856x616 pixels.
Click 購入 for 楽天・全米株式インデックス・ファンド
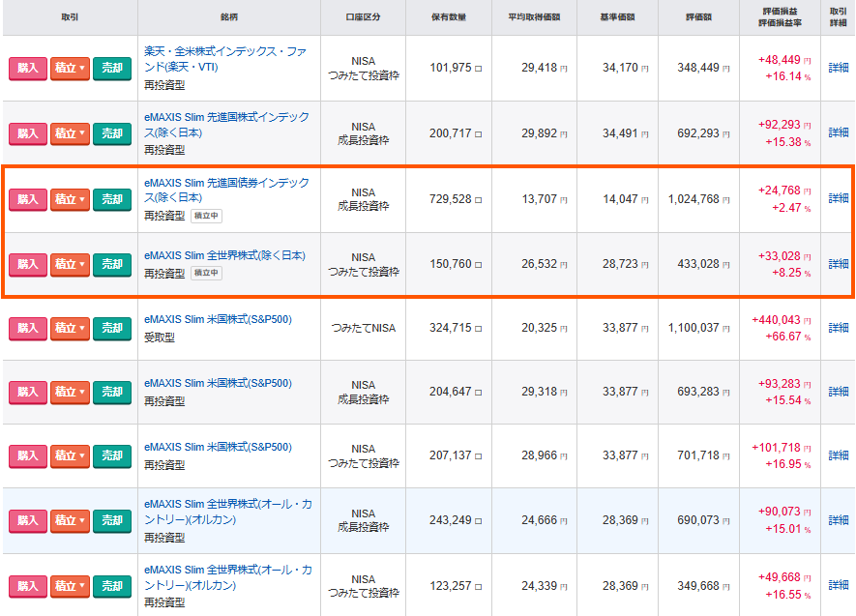pyautogui.click(x=28, y=69)
